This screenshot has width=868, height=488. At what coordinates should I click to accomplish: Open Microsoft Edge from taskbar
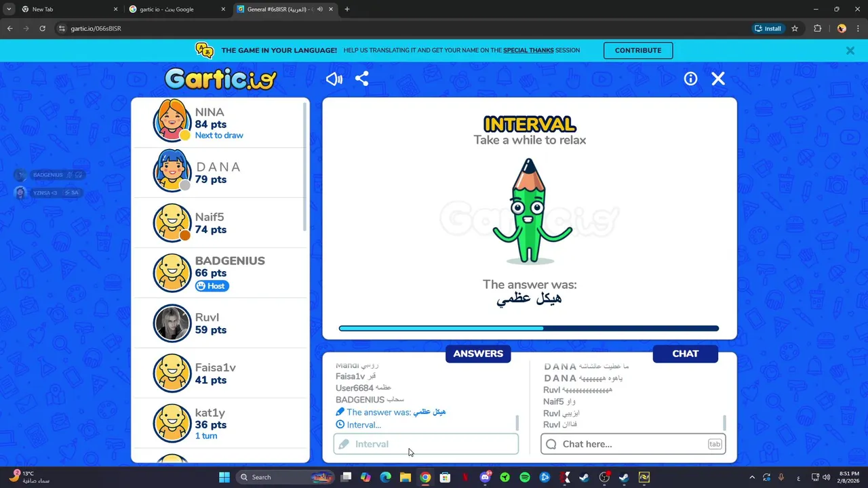(385, 477)
